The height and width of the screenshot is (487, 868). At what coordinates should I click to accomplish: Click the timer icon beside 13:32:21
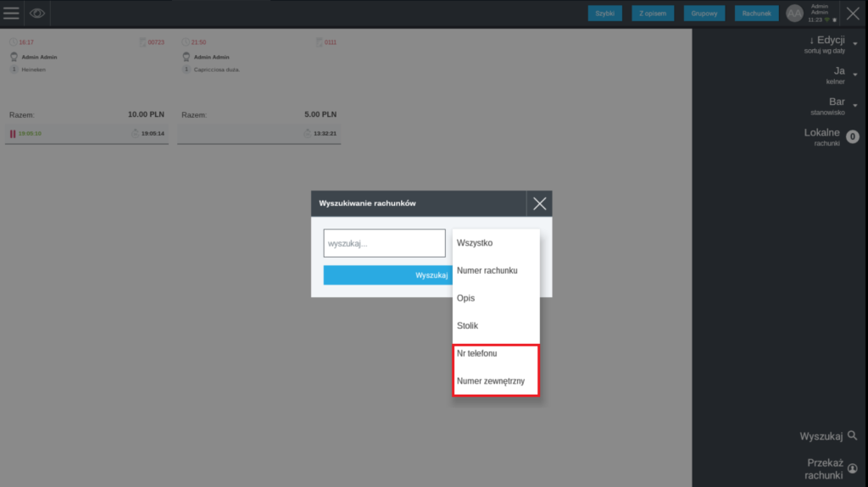coord(307,133)
